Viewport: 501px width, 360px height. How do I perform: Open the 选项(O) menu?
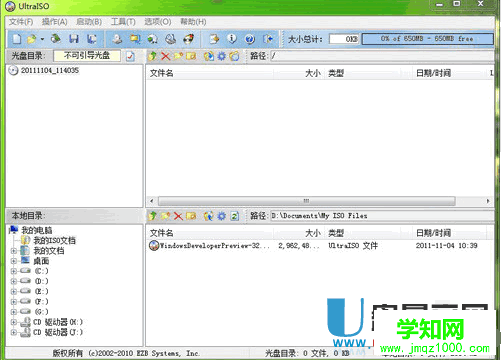[158, 22]
